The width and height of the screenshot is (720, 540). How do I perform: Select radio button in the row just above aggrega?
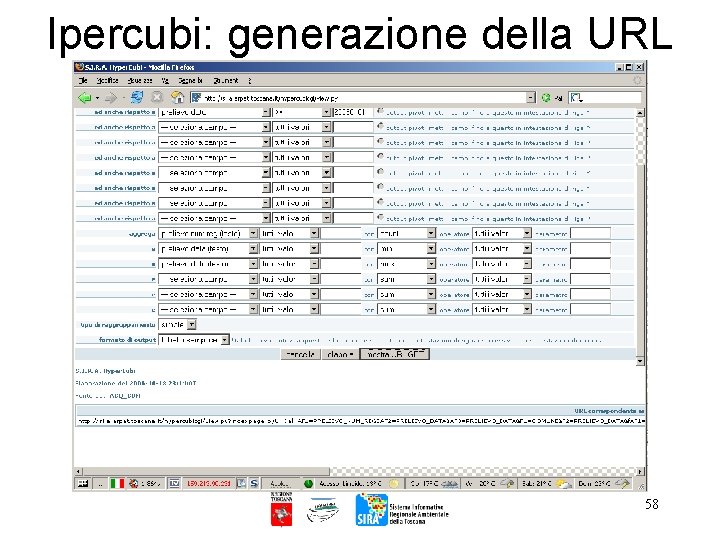[380, 217]
